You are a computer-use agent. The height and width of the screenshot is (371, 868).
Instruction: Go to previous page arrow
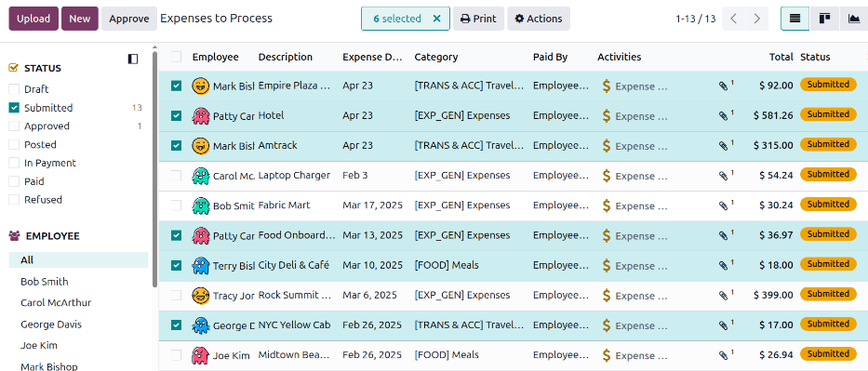click(733, 19)
